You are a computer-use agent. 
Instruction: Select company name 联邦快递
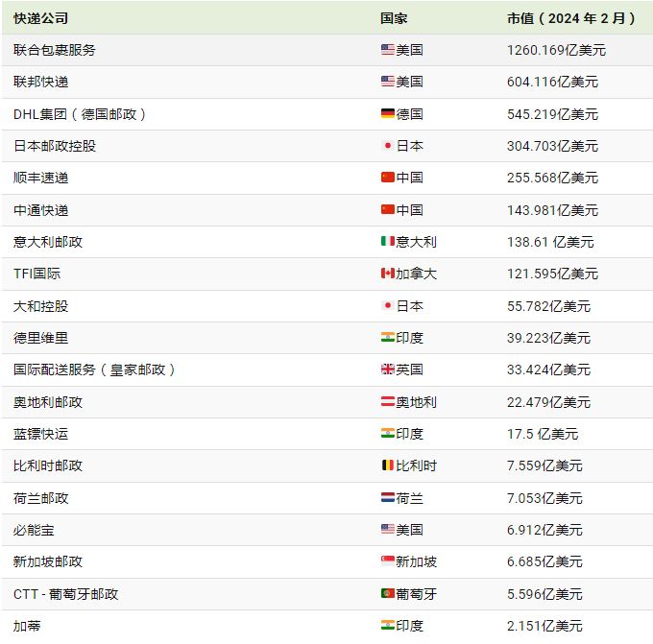click(x=40, y=82)
